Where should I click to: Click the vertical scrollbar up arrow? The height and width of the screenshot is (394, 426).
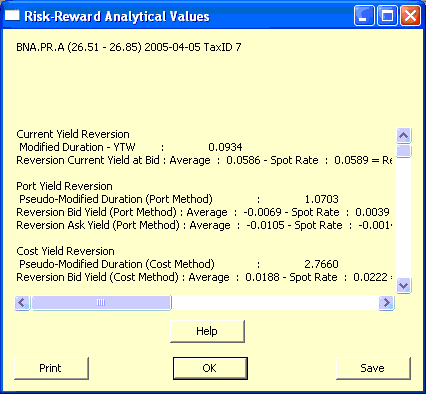pyautogui.click(x=404, y=136)
